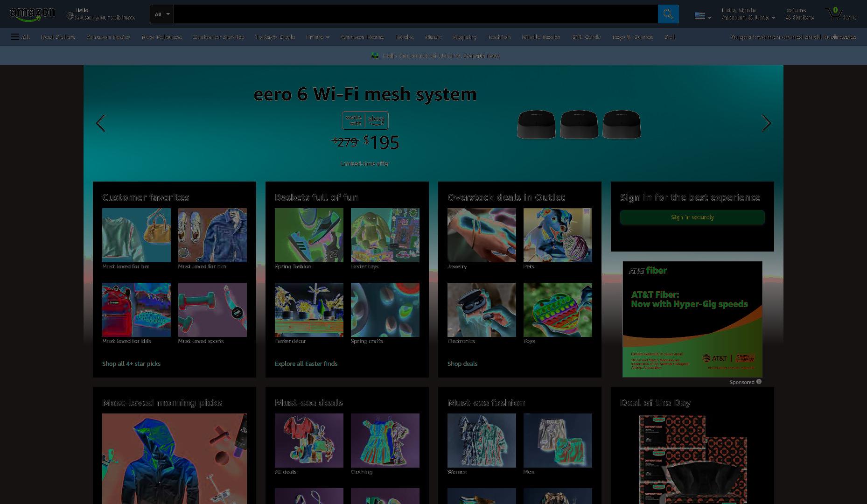Click the Amazon logo
The height and width of the screenshot is (504, 867).
(x=33, y=14)
